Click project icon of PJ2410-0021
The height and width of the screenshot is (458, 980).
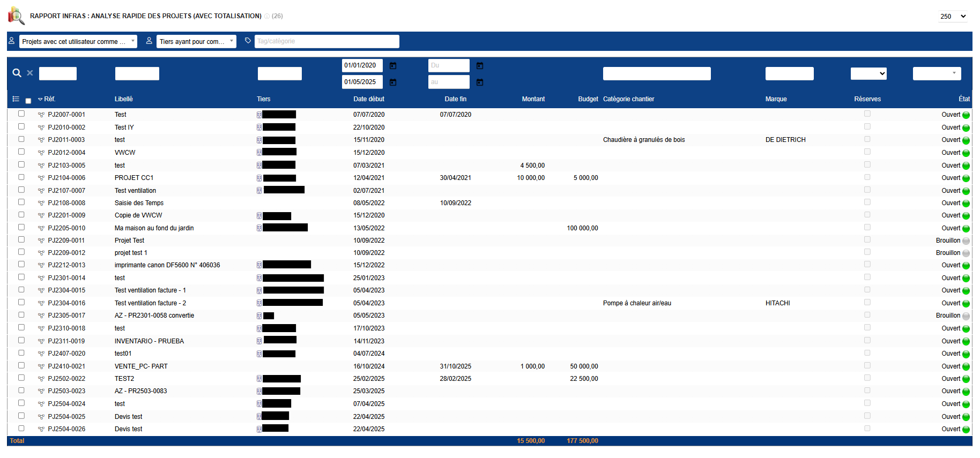pos(41,366)
